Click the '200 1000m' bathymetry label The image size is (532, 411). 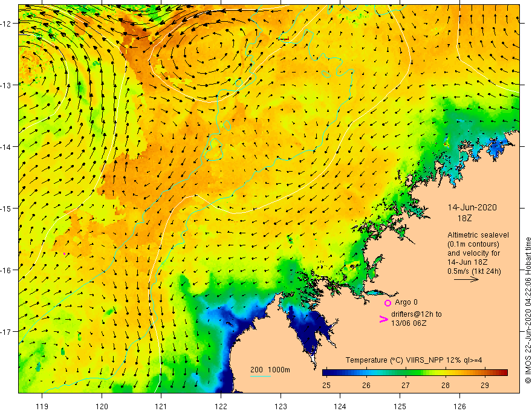click(270, 370)
